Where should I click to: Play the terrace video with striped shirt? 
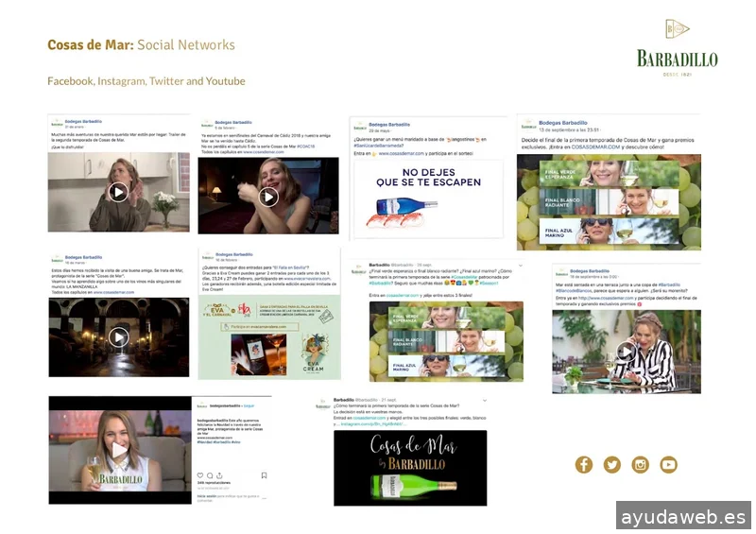coord(626,352)
